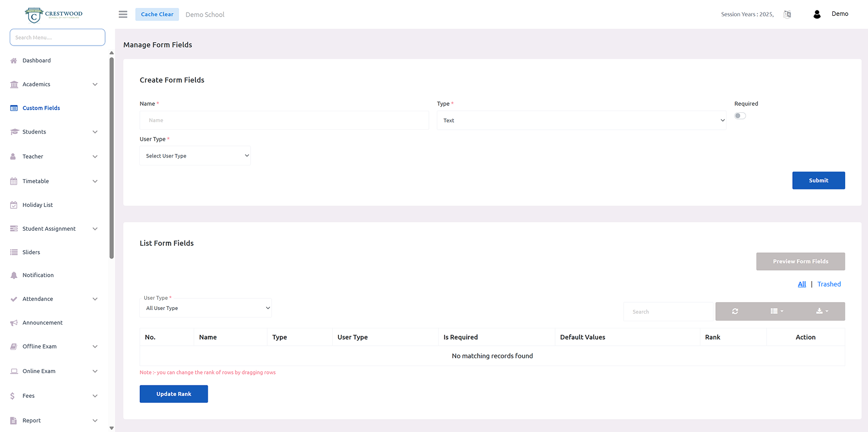Open Holiday List in sidebar

click(37, 205)
